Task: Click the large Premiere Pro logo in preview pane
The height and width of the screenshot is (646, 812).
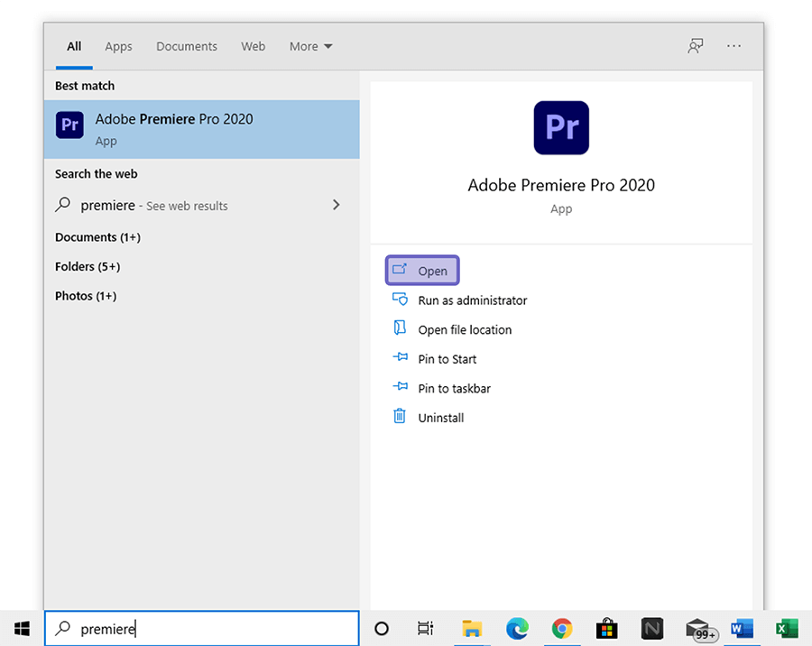Action: [561, 127]
